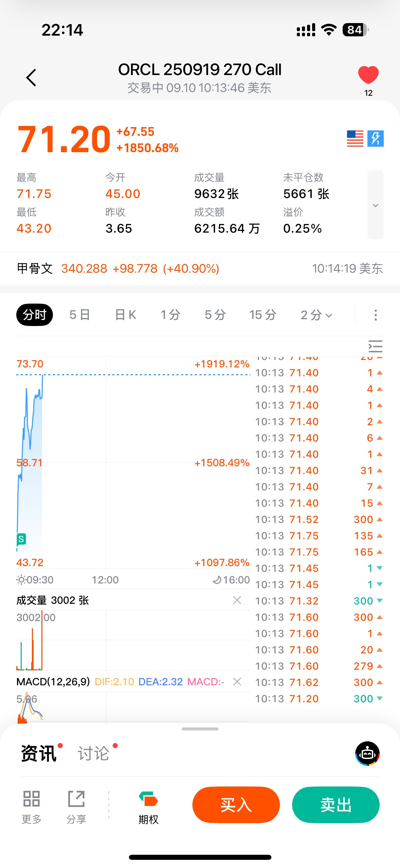Tap the back arrow icon

pos(31,78)
